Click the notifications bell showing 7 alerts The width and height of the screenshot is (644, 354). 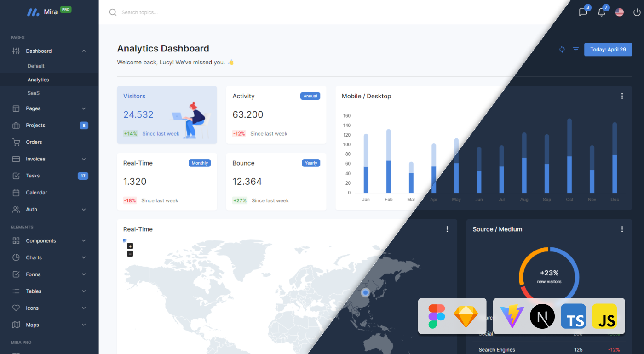point(601,12)
